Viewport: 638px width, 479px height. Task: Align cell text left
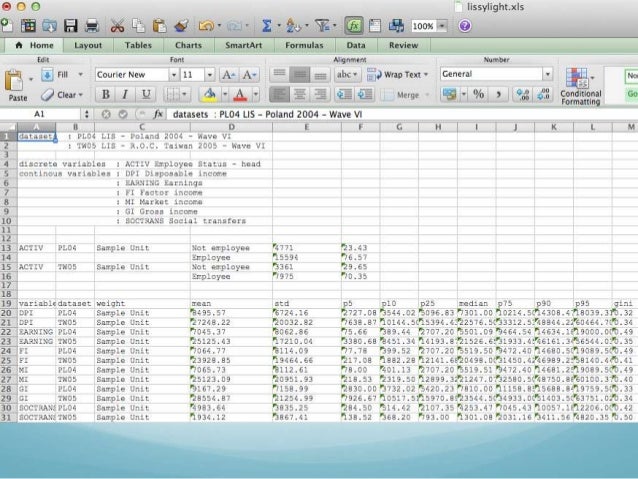(x=279, y=94)
